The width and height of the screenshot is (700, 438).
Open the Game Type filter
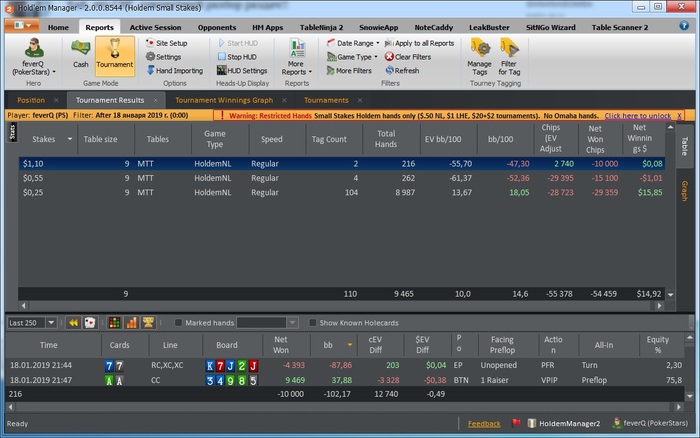[352, 57]
